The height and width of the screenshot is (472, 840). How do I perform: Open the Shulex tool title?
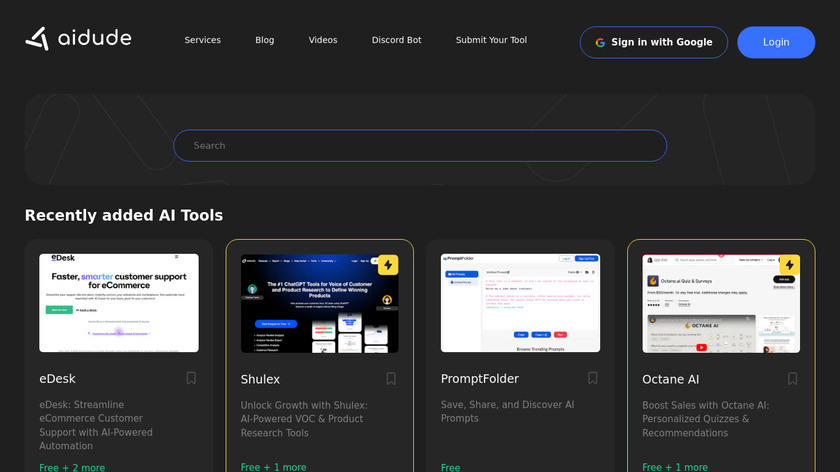tap(260, 379)
